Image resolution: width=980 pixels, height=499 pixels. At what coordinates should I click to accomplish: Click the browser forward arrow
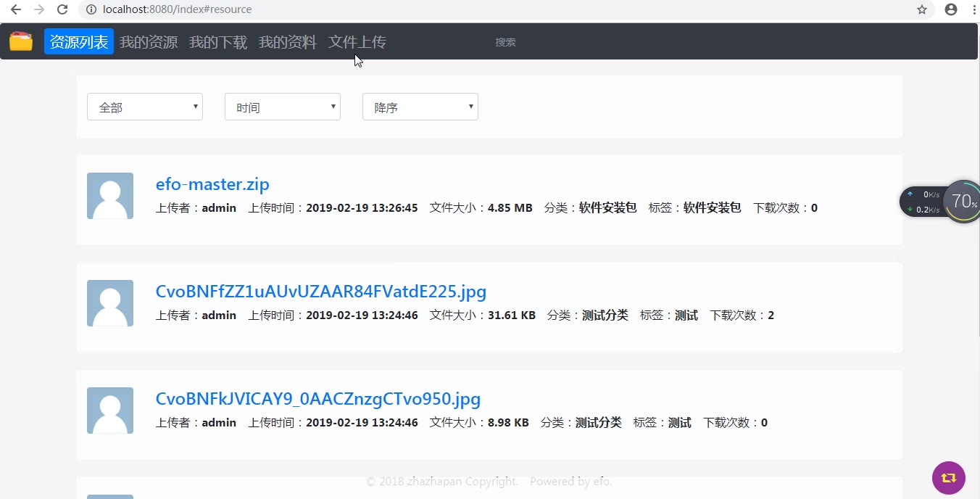point(39,9)
